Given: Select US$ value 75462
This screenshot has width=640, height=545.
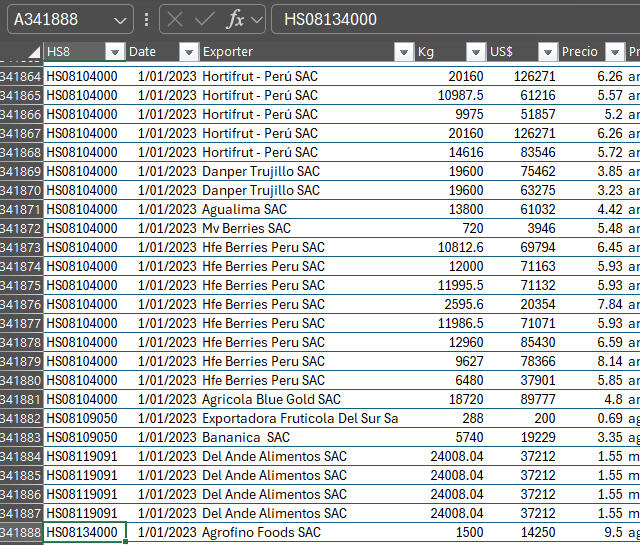Looking at the screenshot, I should (x=522, y=171).
